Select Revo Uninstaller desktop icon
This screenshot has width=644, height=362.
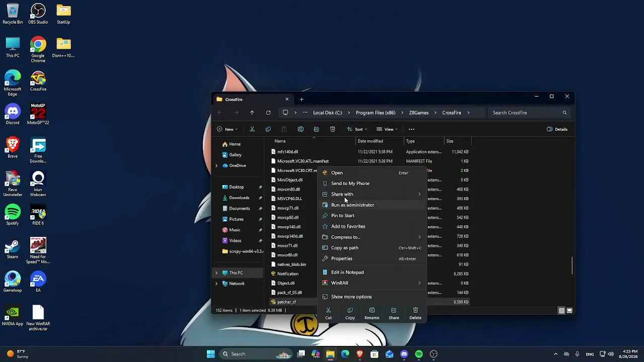point(13,185)
